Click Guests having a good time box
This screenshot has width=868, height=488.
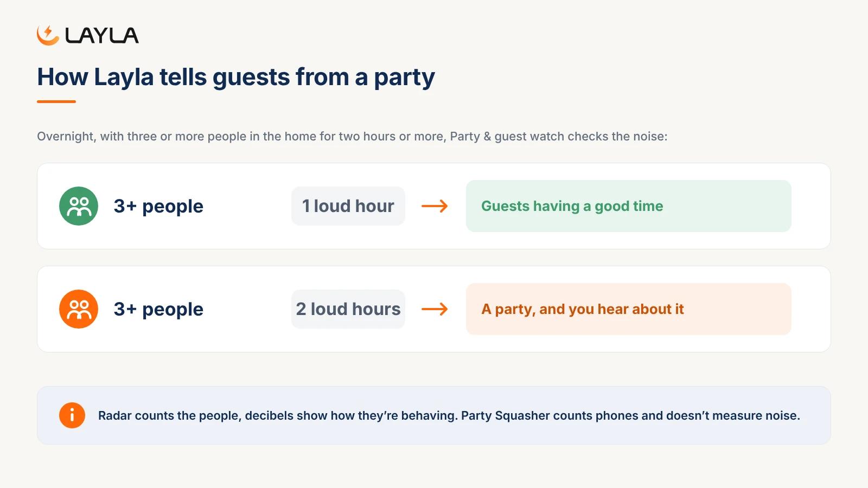pos(629,206)
